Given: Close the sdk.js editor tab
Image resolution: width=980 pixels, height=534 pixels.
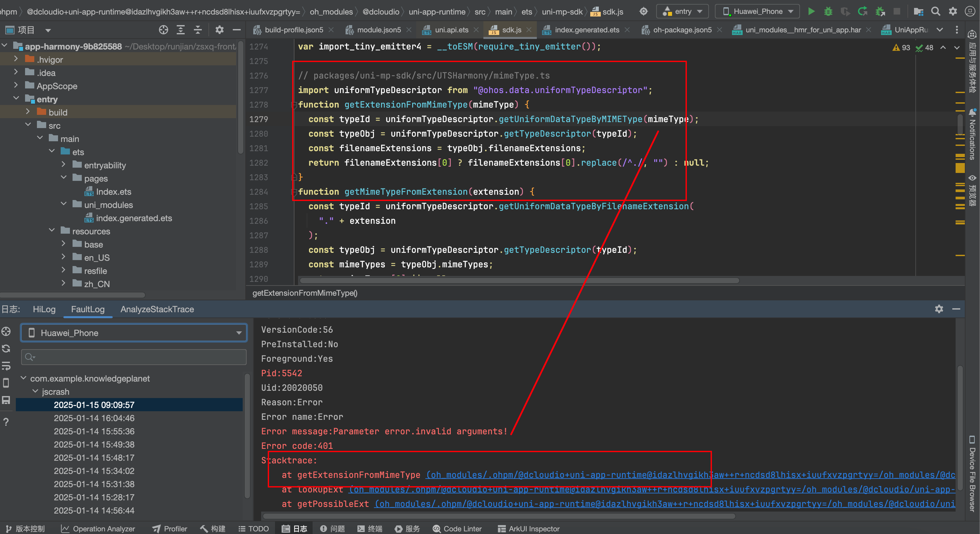Looking at the screenshot, I should coord(529,30).
